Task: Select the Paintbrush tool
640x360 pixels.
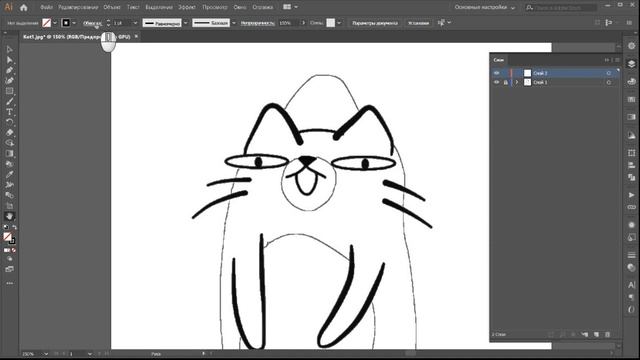Action: (x=9, y=101)
